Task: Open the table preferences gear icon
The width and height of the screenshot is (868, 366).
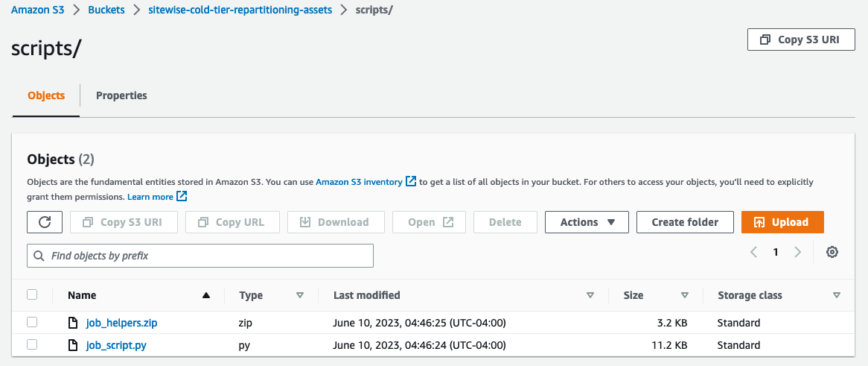Action: [832, 252]
